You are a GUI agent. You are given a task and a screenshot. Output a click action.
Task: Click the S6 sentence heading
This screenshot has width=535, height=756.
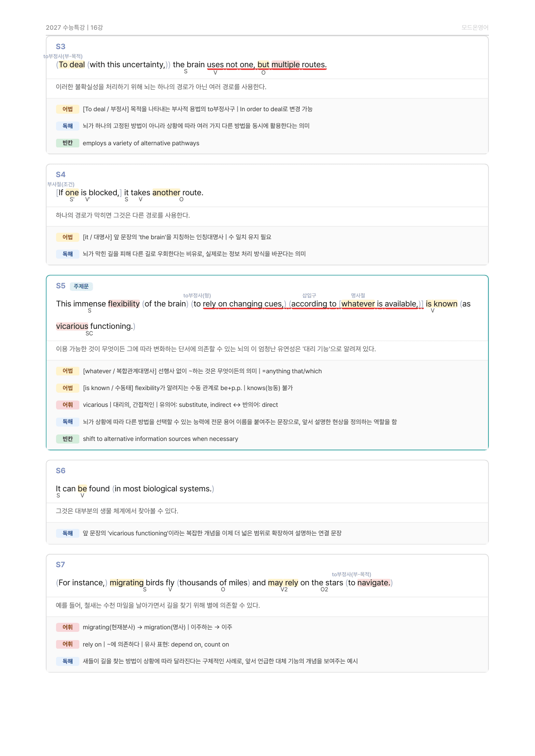point(60,471)
